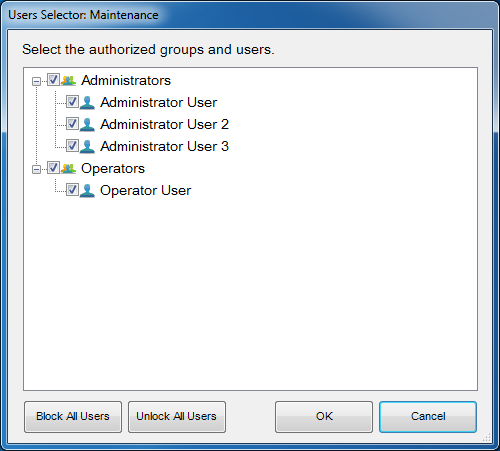The image size is (500, 451).
Task: Toggle the Administrator User 3 checkbox
Action: tap(72, 146)
